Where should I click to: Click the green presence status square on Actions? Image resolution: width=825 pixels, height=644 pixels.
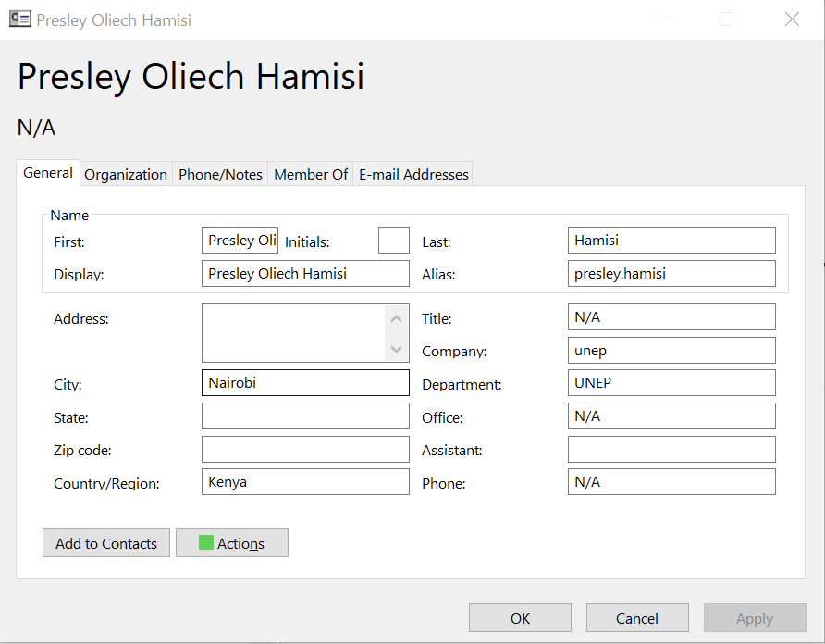[205, 542]
